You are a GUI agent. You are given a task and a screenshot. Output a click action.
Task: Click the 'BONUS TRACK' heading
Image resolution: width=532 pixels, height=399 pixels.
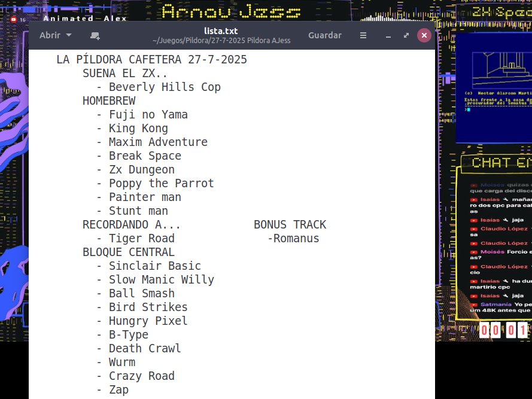pos(290,224)
